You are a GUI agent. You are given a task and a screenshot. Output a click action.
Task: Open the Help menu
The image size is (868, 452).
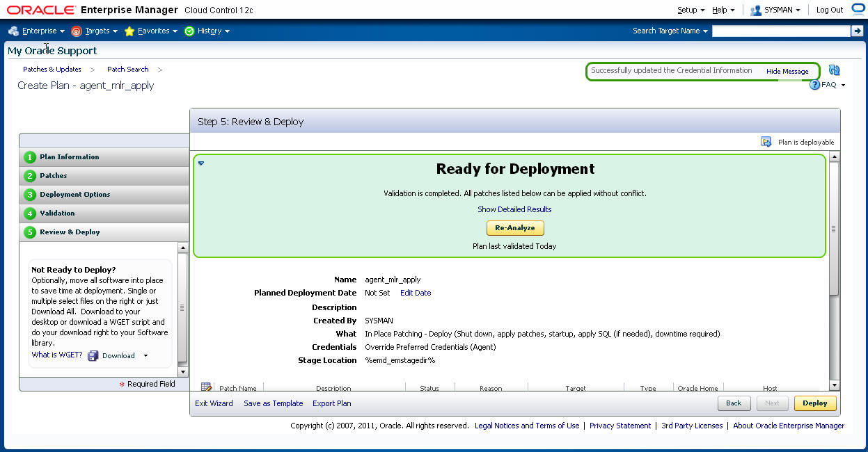(723, 10)
